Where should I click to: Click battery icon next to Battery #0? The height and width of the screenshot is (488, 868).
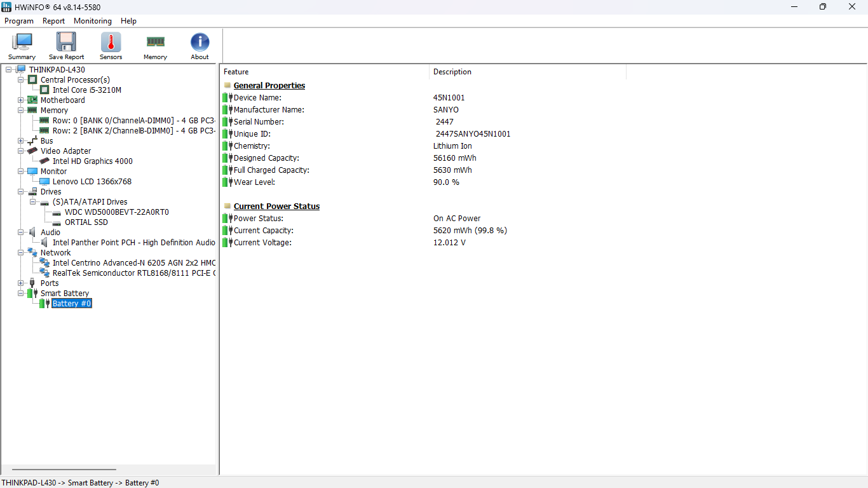(44, 303)
